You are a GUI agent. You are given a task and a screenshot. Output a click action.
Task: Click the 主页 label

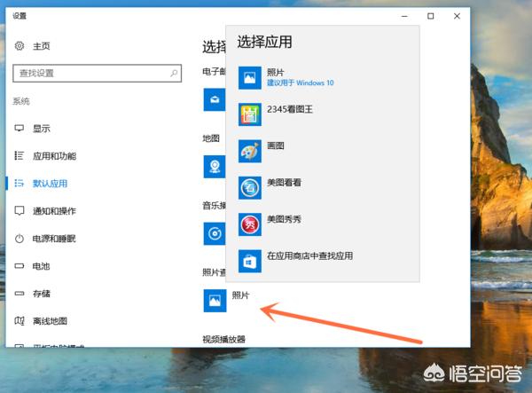[42, 46]
